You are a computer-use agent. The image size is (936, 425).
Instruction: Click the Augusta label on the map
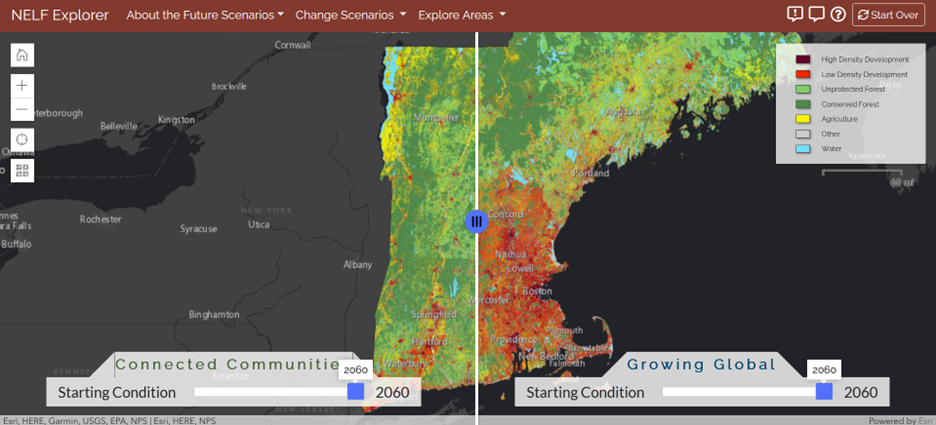click(x=624, y=112)
